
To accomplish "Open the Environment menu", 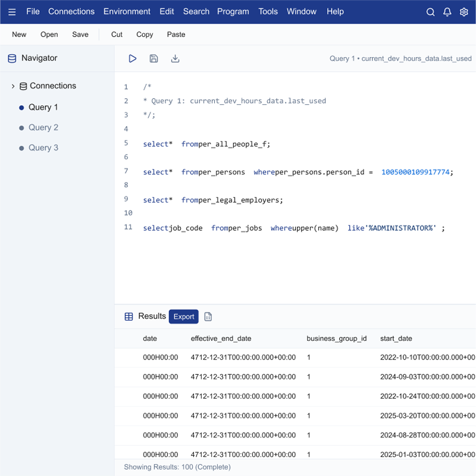I will coord(127,12).
